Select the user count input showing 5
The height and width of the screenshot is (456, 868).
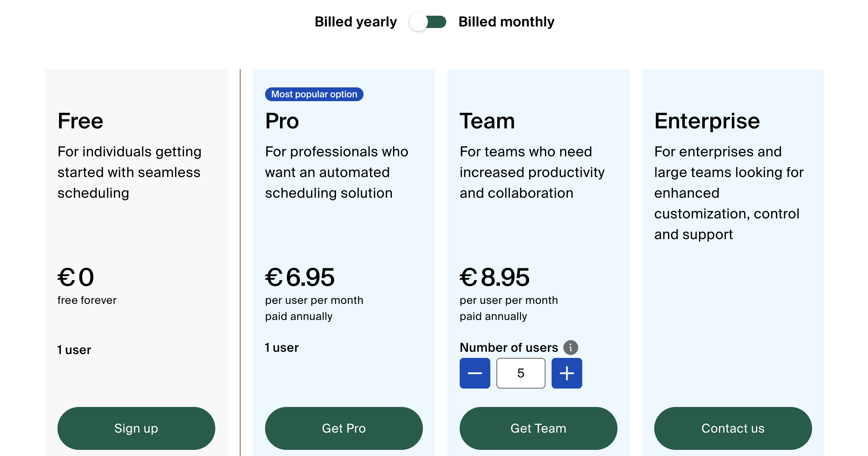coord(521,373)
